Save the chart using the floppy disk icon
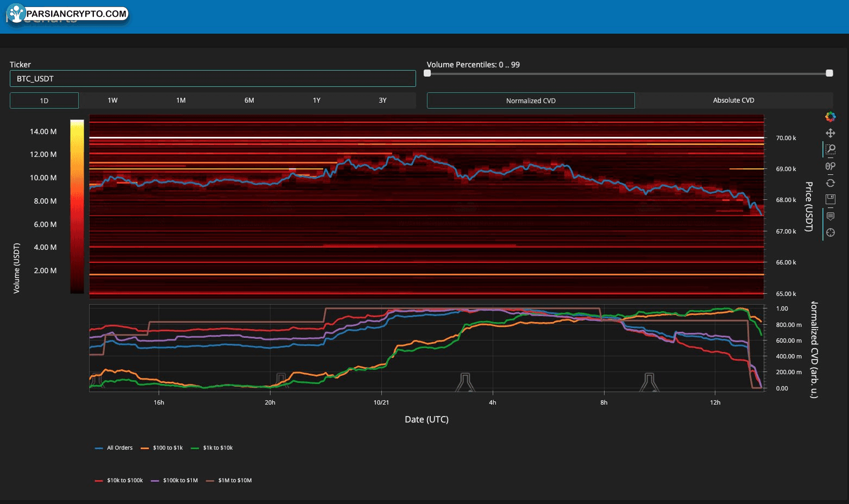The width and height of the screenshot is (849, 504). click(x=830, y=199)
